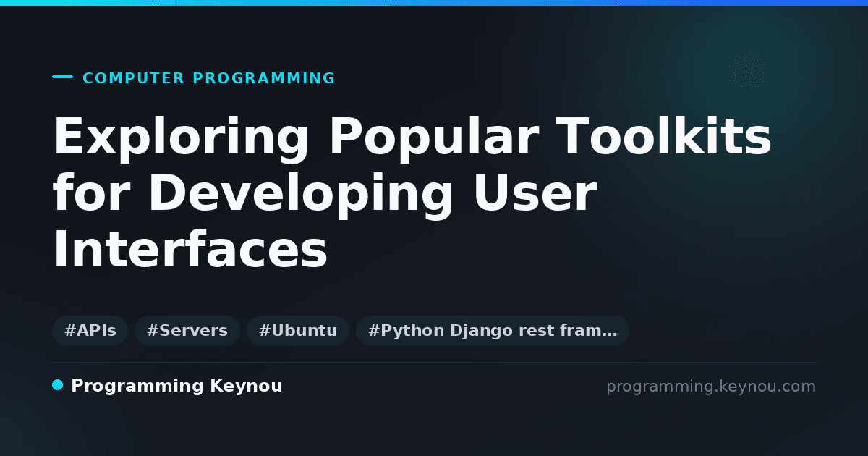
Task: Click the headline Exploring Popular Toolkits
Action: pyautogui.click(x=412, y=137)
